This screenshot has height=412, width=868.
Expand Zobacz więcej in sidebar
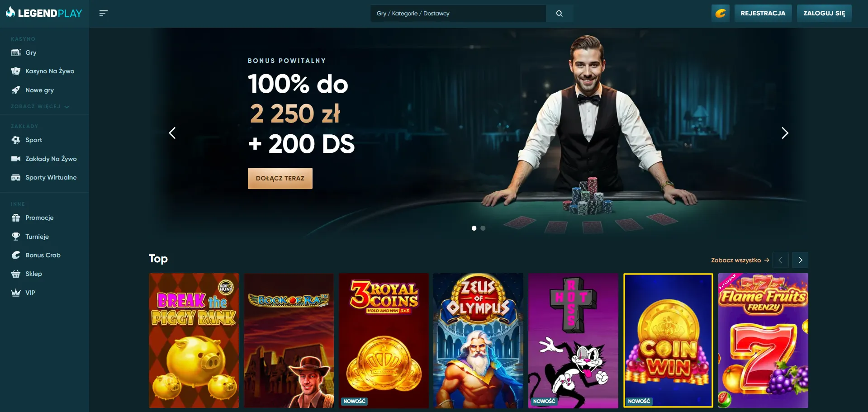[x=40, y=107]
